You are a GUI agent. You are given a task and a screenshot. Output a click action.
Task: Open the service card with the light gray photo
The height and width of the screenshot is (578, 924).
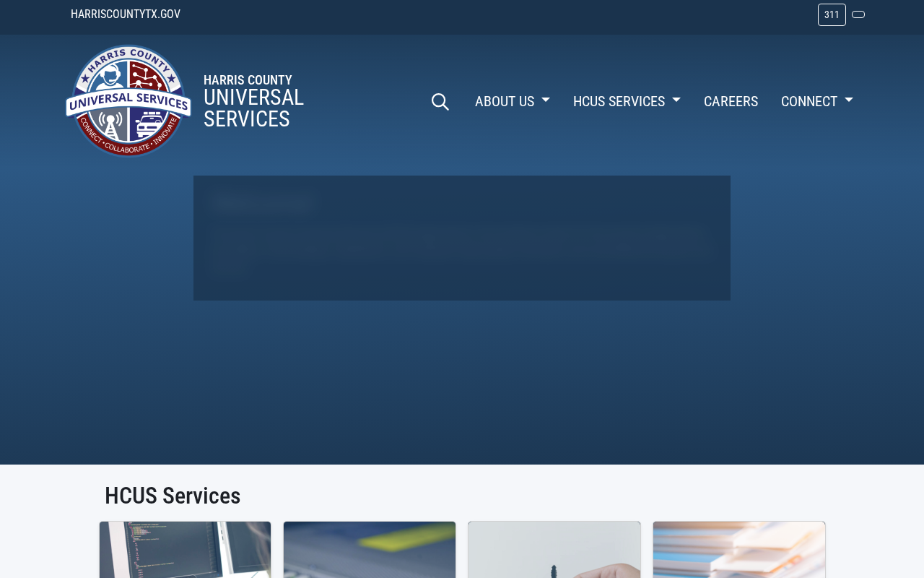pyautogui.click(x=554, y=550)
